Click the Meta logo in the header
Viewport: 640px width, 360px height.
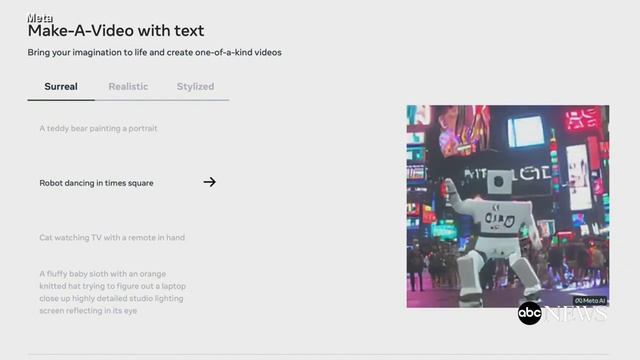click(x=40, y=18)
